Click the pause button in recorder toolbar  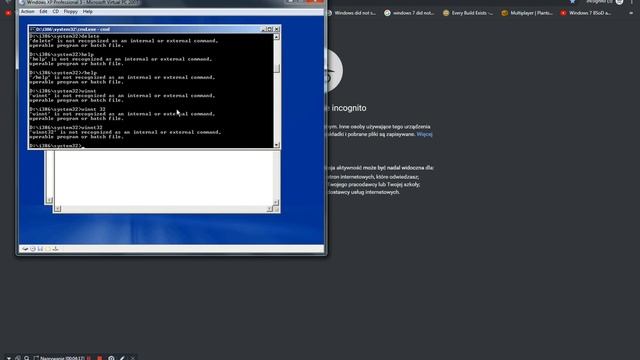(x=89, y=358)
